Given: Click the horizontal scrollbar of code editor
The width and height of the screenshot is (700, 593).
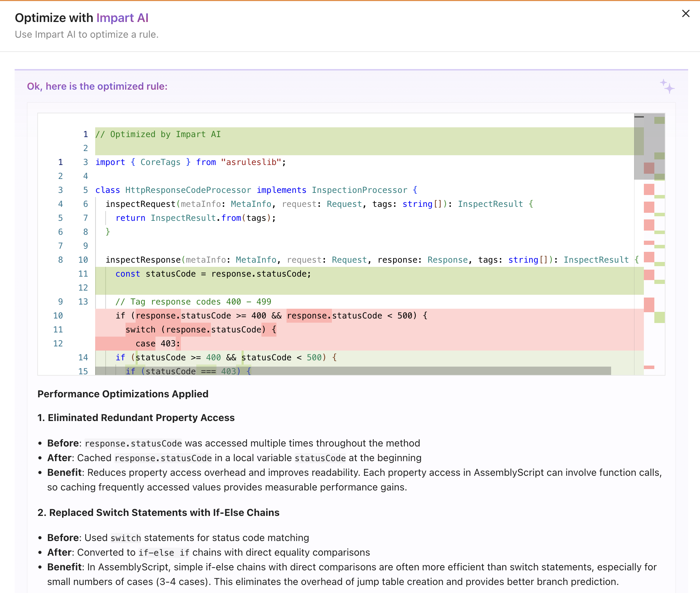Looking at the screenshot, I should coord(353,371).
